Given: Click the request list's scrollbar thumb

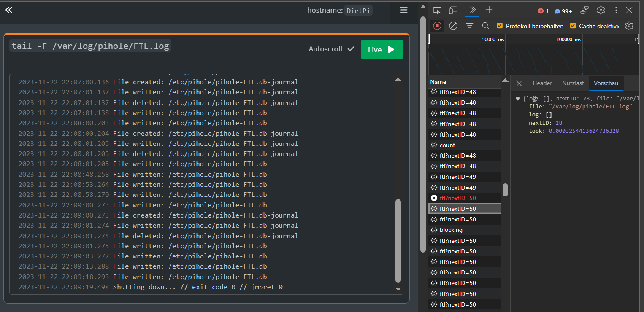Looking at the screenshot, I should (x=505, y=190).
